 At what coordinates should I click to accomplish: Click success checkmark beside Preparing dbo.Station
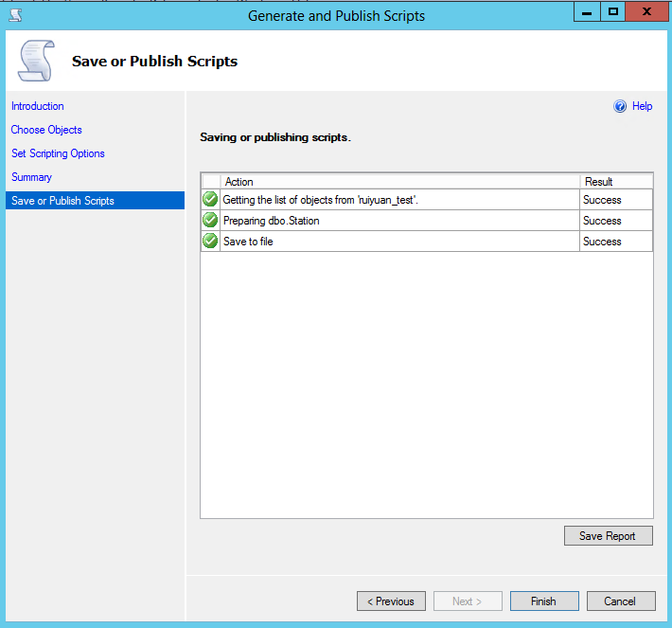(210, 220)
